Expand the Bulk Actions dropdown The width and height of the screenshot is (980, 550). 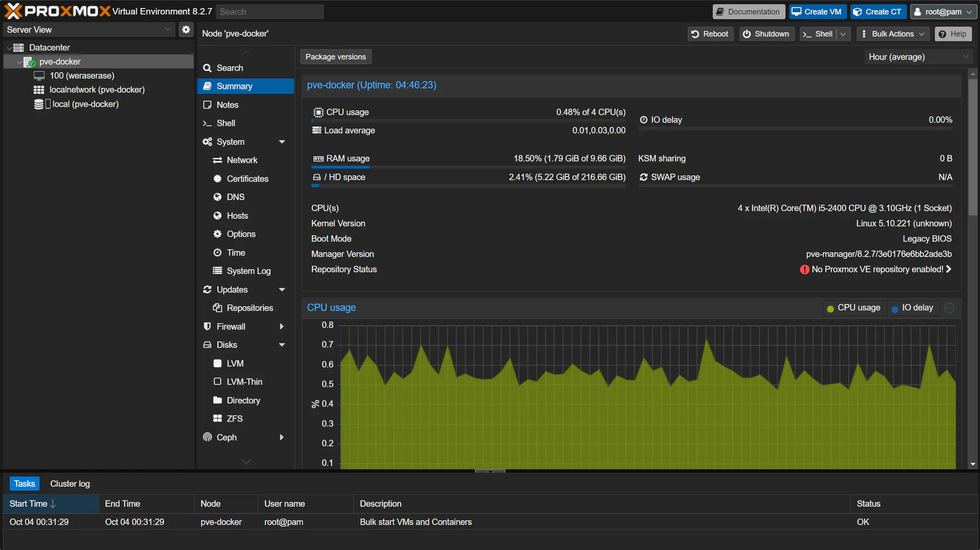(x=892, y=34)
